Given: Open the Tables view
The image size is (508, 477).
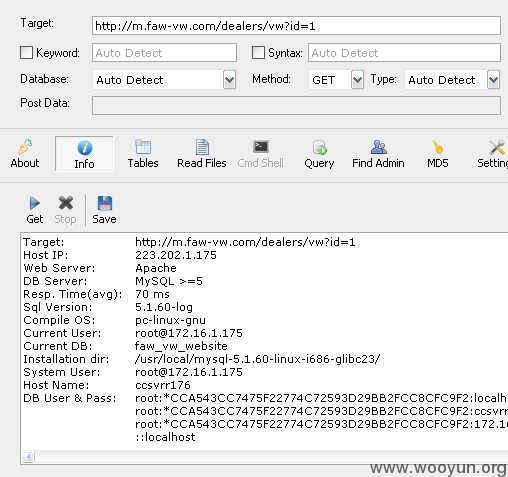Looking at the screenshot, I should click(x=143, y=154).
